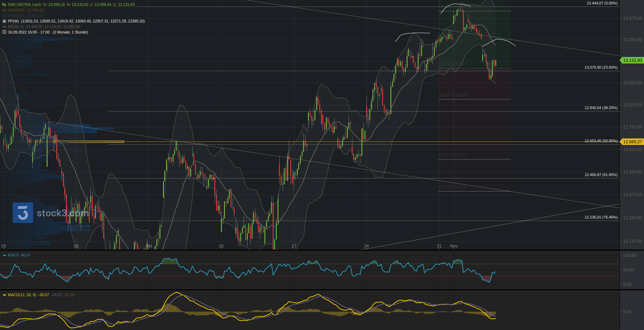Select the EMA(200) indicator label
This screenshot has width=644, height=330.
[x=16, y=16]
